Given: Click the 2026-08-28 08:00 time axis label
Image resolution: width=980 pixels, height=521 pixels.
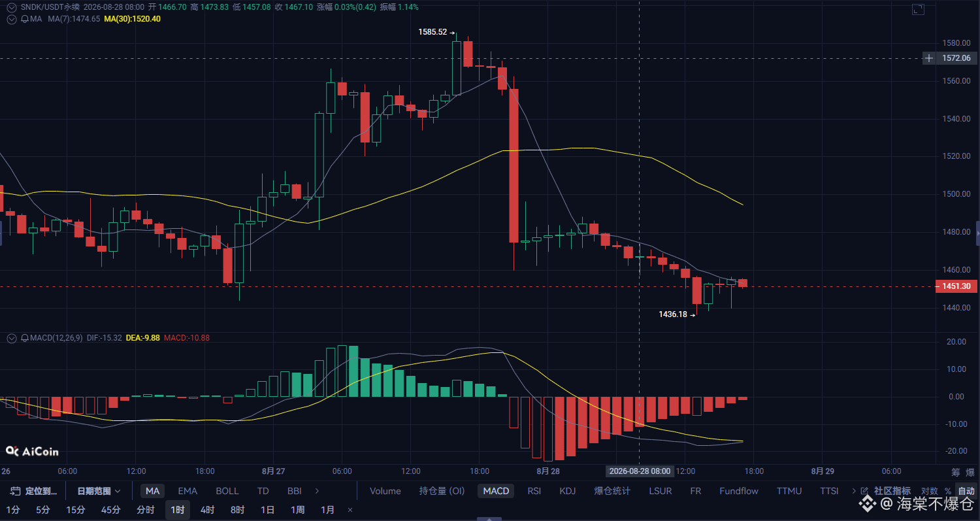Looking at the screenshot, I should 640,471.
